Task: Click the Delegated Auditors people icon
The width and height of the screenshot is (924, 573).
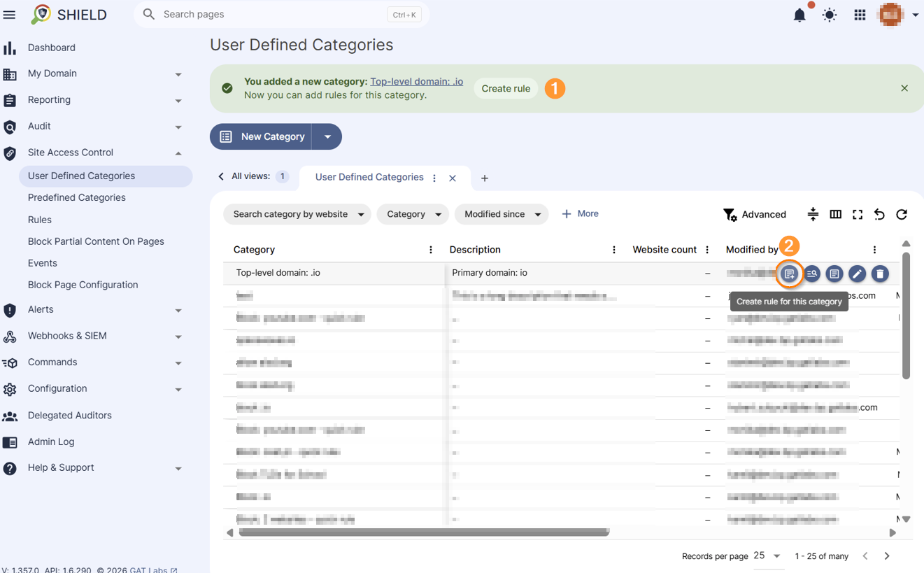Action: (10, 416)
